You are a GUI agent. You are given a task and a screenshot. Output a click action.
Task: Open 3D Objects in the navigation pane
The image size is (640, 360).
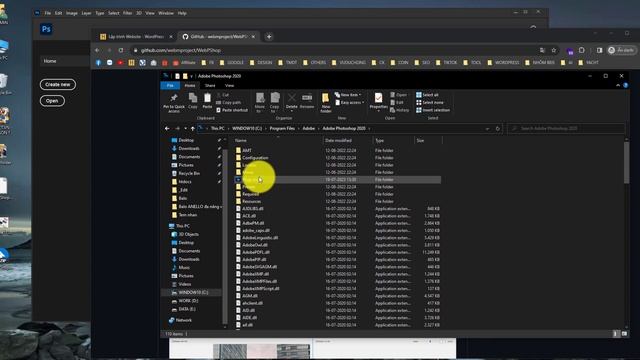pos(188,234)
